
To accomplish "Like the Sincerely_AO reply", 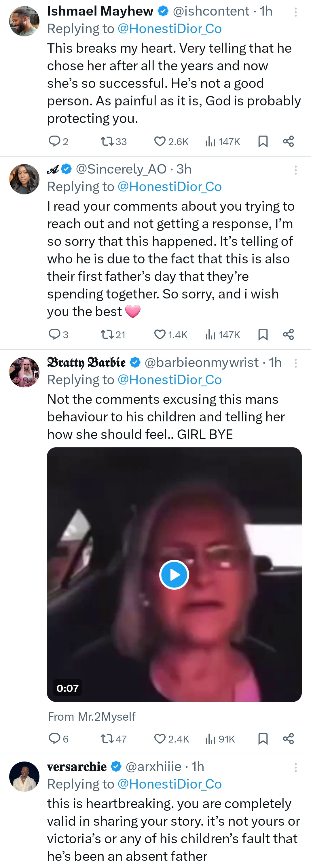I will [160, 334].
